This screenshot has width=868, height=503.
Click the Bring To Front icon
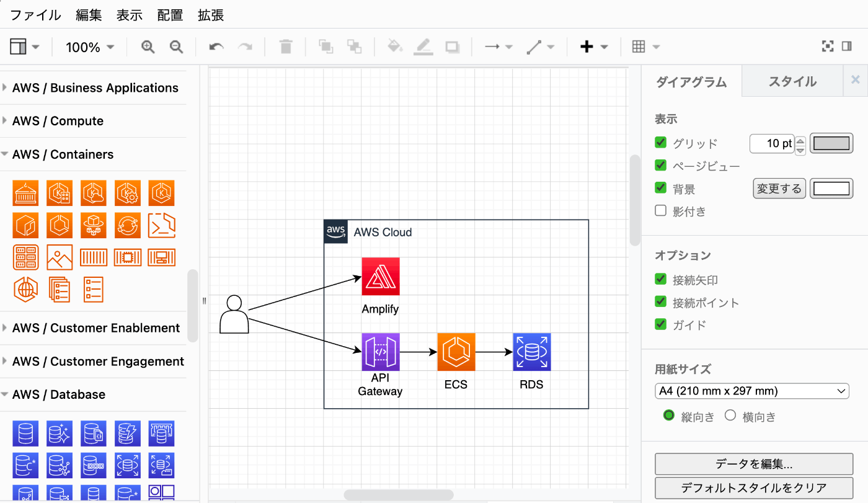coord(325,47)
